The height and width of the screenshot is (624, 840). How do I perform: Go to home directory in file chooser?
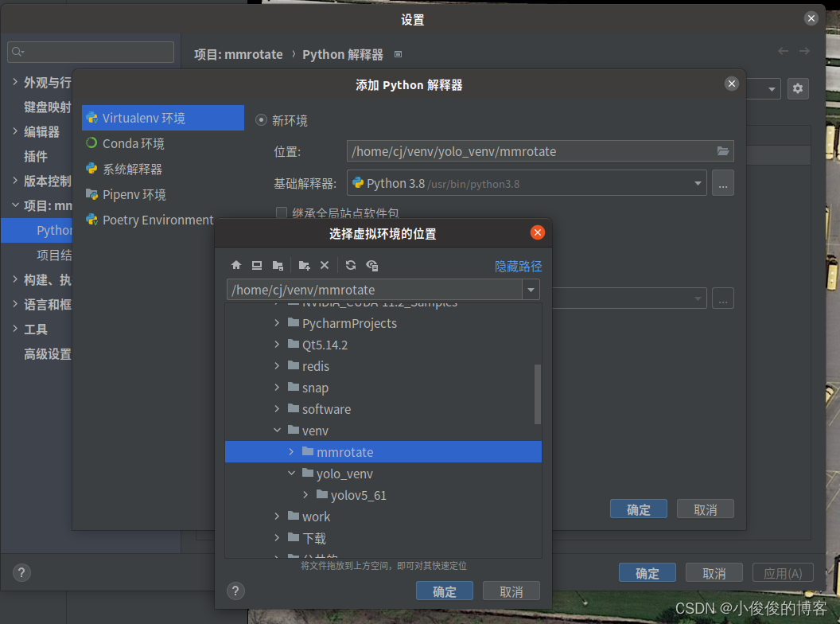236,265
